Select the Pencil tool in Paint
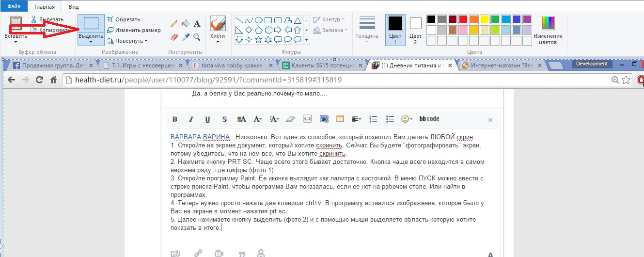 coord(174,23)
